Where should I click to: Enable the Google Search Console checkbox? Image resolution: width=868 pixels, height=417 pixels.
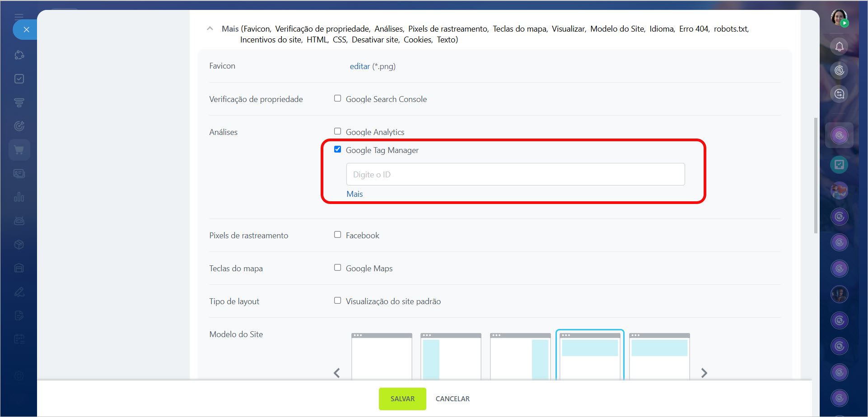click(x=337, y=98)
